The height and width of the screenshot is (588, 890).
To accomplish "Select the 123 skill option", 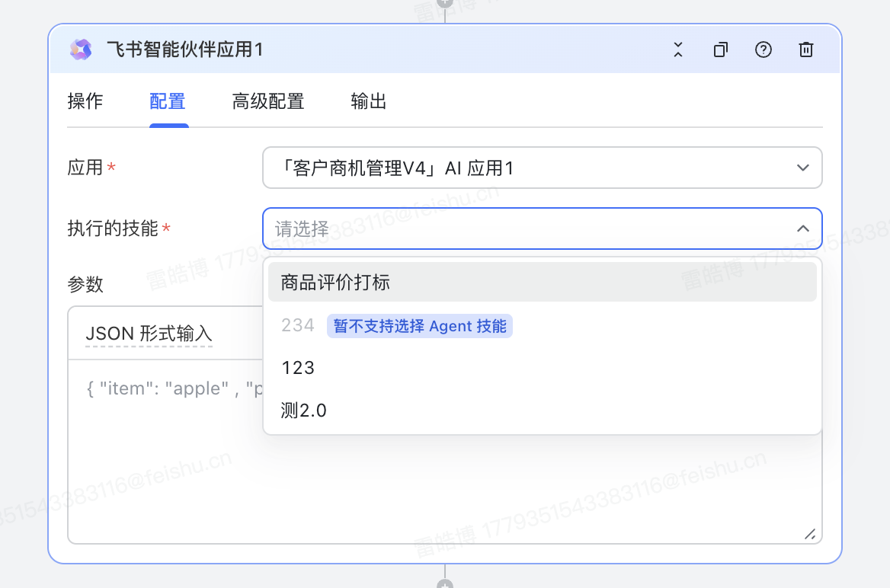I will [x=542, y=368].
